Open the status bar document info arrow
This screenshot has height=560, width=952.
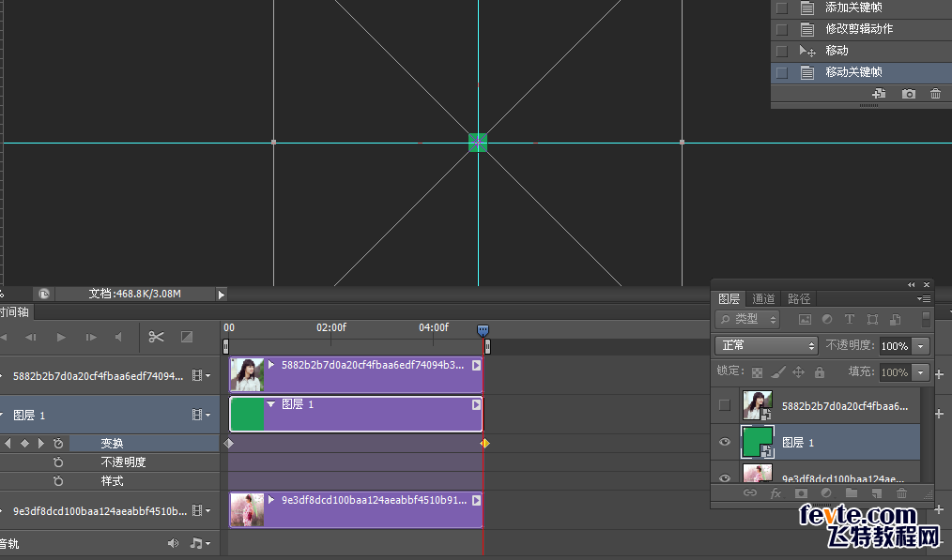coord(221,295)
